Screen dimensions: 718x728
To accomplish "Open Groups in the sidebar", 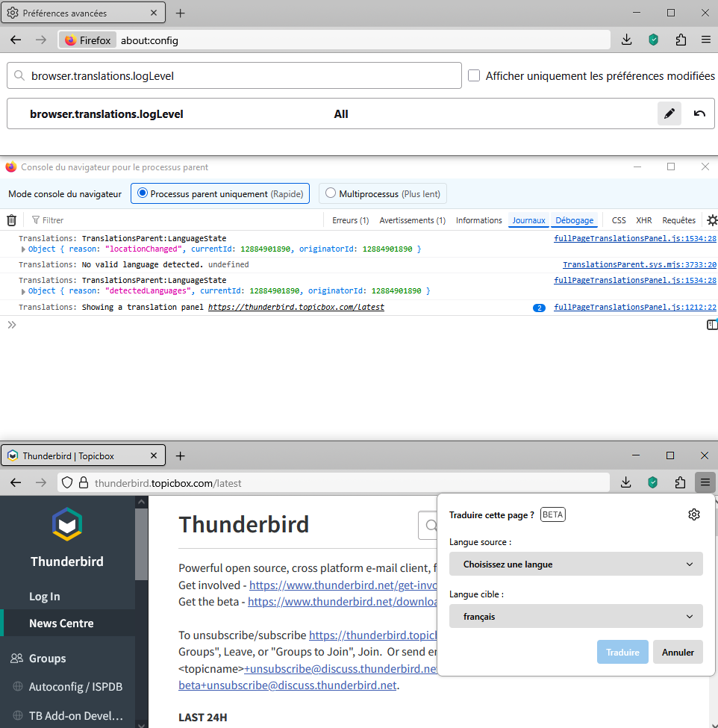I will (47, 659).
